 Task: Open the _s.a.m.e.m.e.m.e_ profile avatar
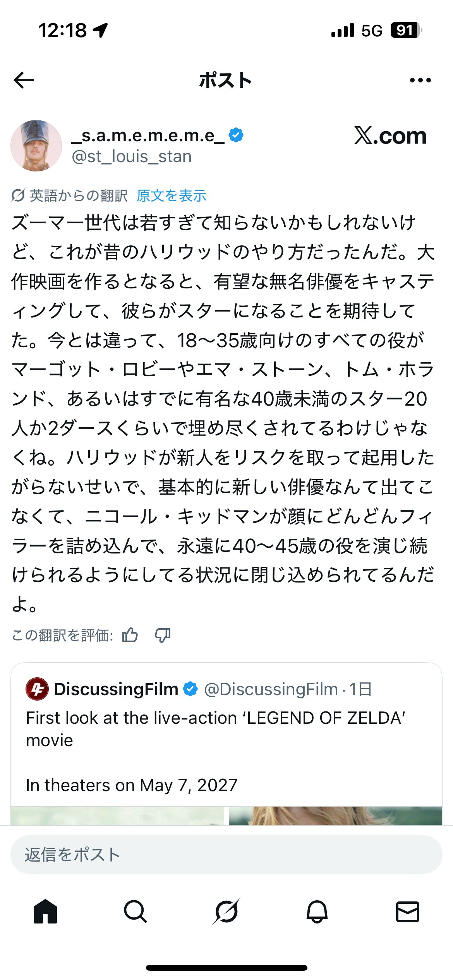point(36,146)
